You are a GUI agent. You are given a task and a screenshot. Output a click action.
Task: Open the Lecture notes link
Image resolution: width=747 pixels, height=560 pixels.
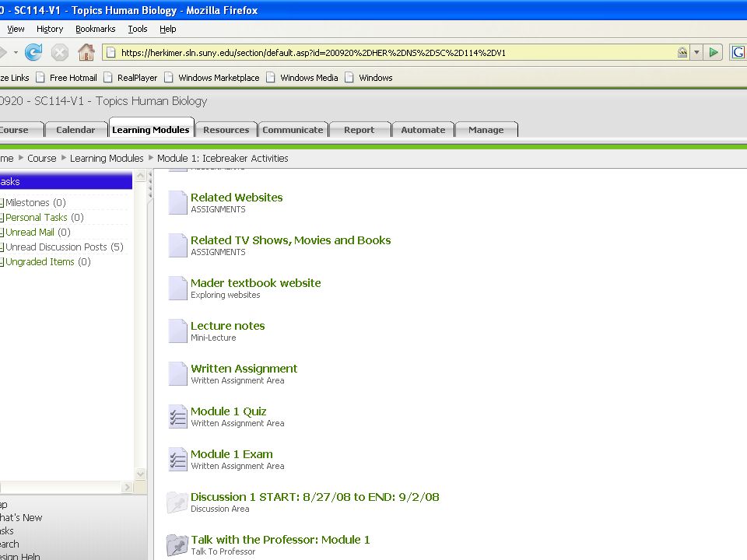(228, 326)
